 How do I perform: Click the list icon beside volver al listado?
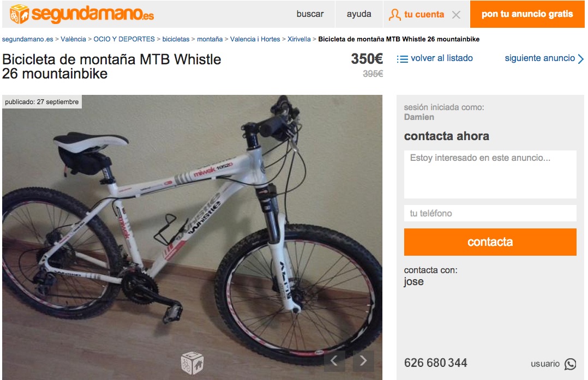coord(403,59)
